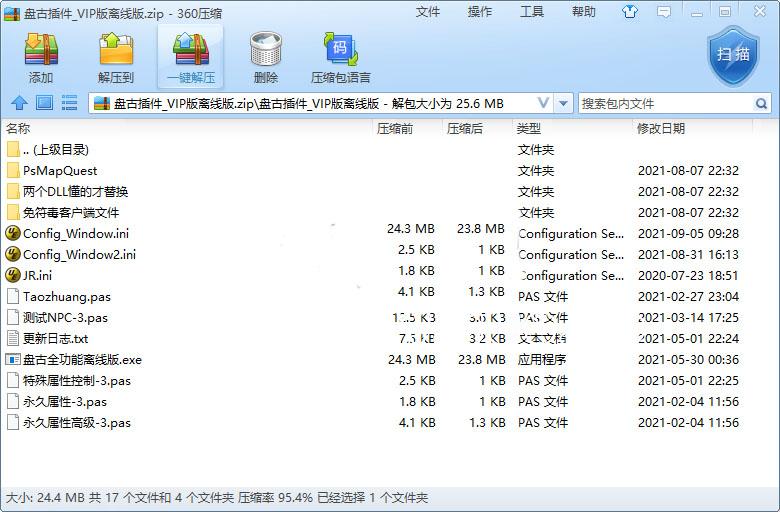
Task: Go up one level with blue arrow
Action: (x=19, y=103)
